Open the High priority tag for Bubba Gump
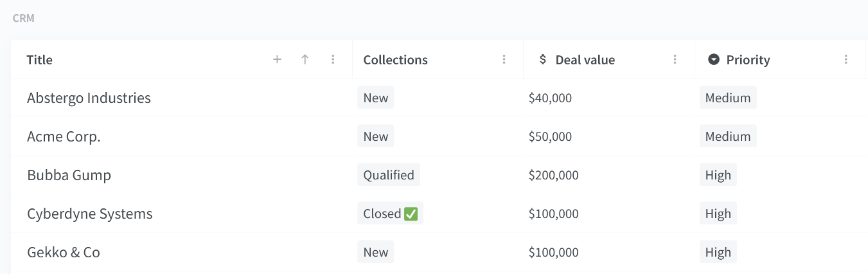This screenshot has height=274, width=868. pos(718,175)
